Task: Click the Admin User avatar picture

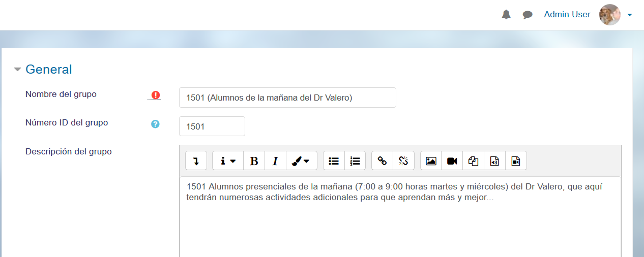Action: (x=610, y=15)
